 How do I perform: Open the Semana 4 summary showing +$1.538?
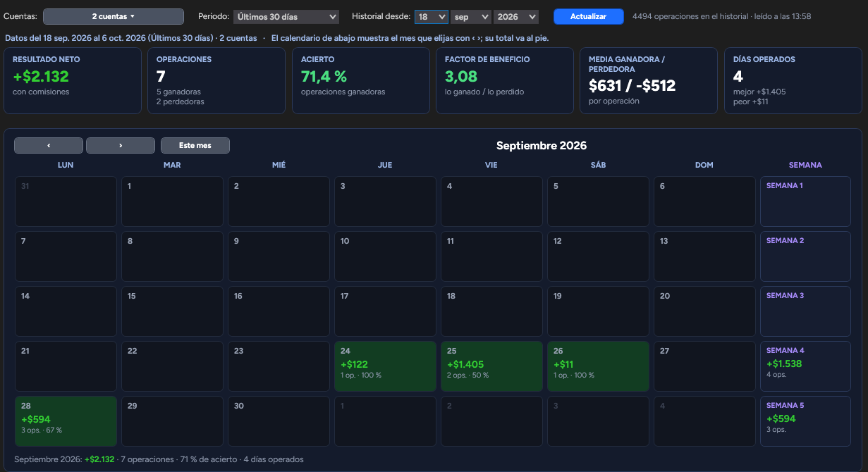[805, 366]
